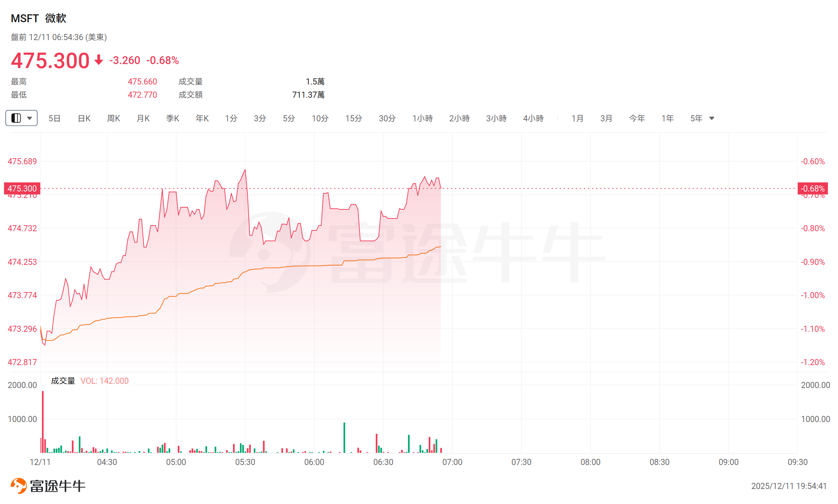Show the 3月 range chart
This screenshot has height=504, width=838.
tap(606, 118)
